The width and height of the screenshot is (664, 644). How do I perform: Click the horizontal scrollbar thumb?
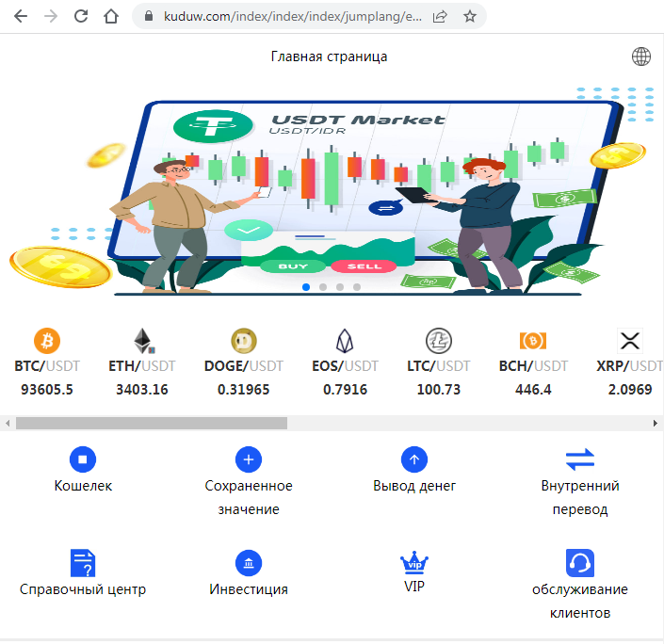click(x=152, y=423)
